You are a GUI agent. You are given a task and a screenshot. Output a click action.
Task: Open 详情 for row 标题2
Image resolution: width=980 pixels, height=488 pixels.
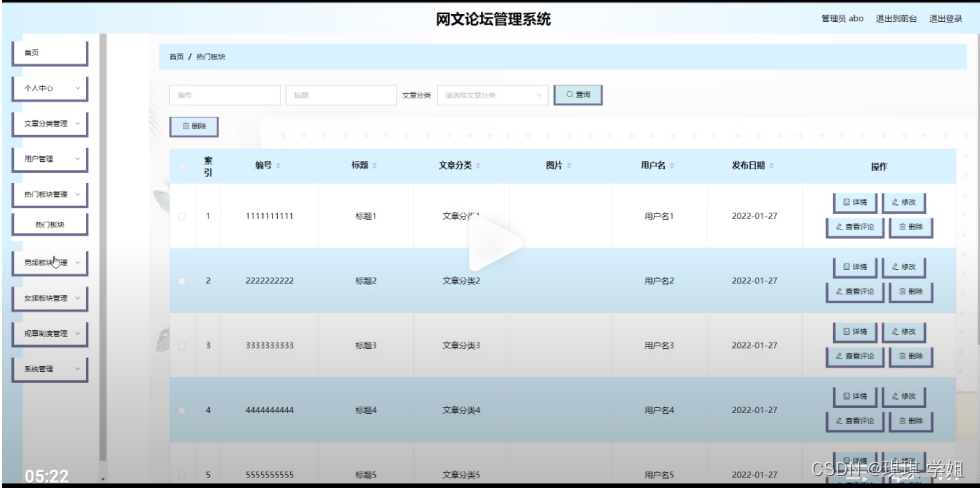tap(854, 267)
